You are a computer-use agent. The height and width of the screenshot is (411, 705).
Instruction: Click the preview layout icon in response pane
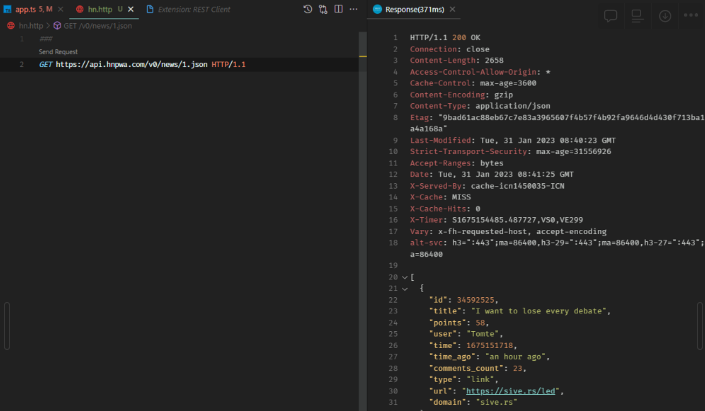click(637, 16)
